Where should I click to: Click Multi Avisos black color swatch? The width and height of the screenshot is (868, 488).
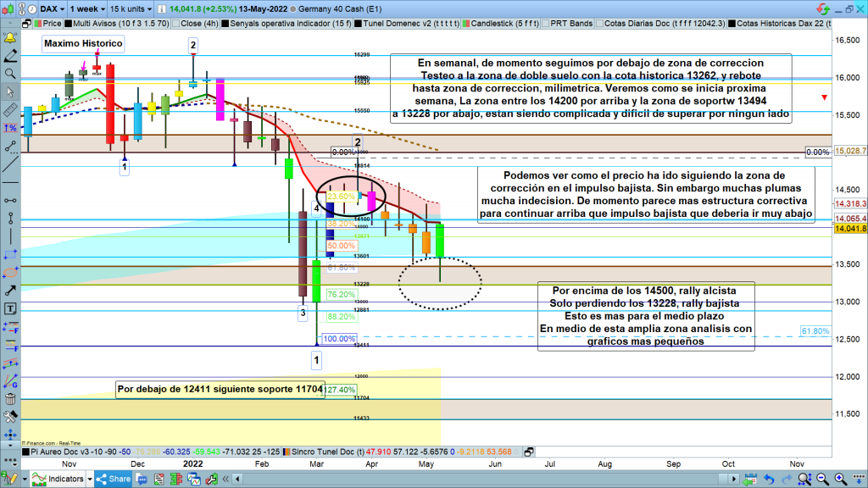[x=67, y=25]
